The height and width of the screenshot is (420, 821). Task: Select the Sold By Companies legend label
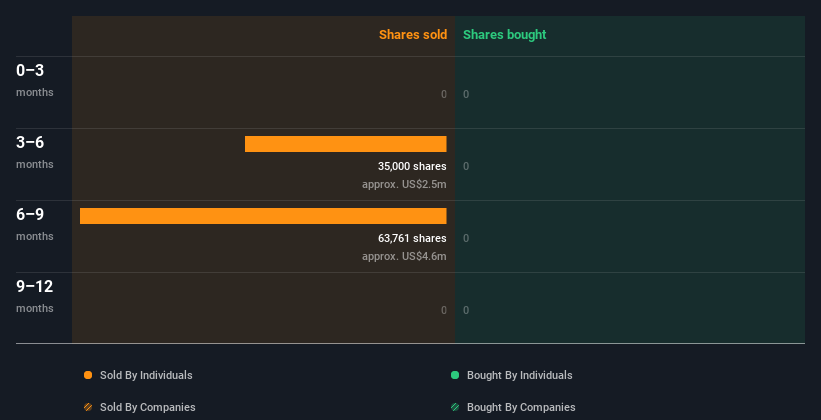pos(148,407)
